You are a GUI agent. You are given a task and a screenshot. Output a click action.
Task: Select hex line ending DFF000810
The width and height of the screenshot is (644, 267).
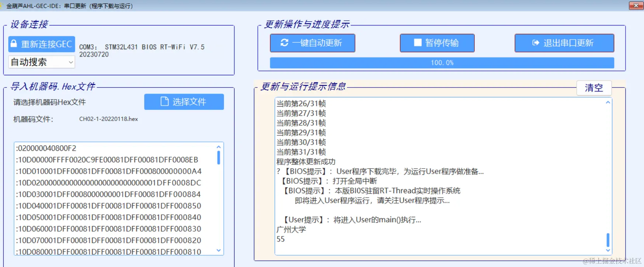[x=108, y=252]
